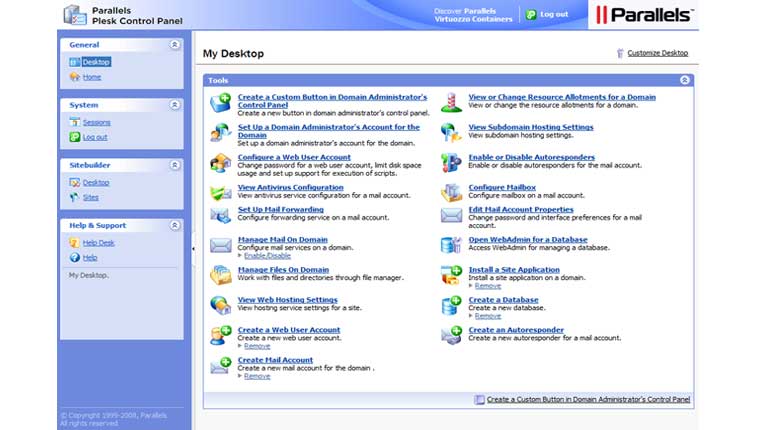This screenshot has width=780, height=430.
Task: Click the Customize Desktop link
Action: tap(658, 53)
